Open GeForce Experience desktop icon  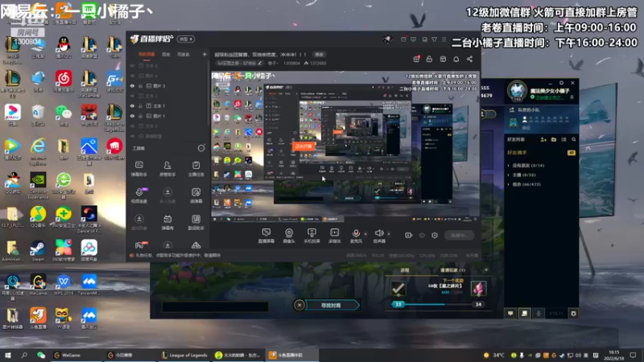click(38, 186)
